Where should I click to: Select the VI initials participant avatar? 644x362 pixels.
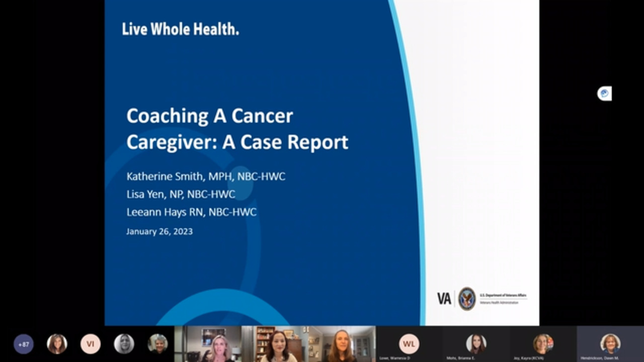[x=91, y=344]
